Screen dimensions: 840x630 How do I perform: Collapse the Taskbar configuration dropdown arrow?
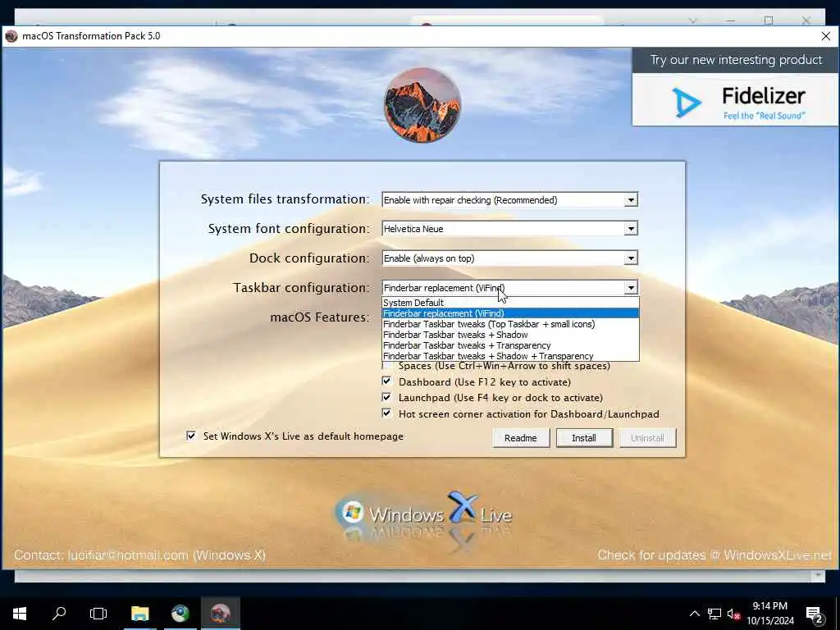tap(631, 288)
